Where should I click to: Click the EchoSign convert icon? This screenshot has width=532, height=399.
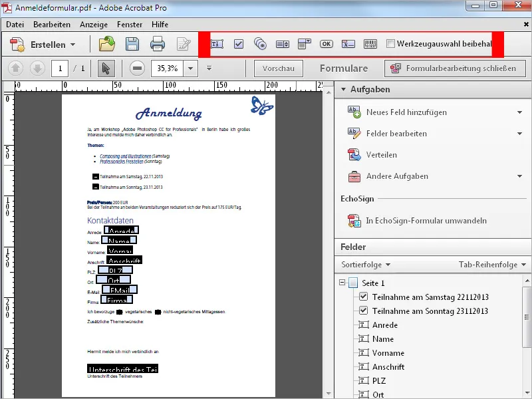coord(354,221)
